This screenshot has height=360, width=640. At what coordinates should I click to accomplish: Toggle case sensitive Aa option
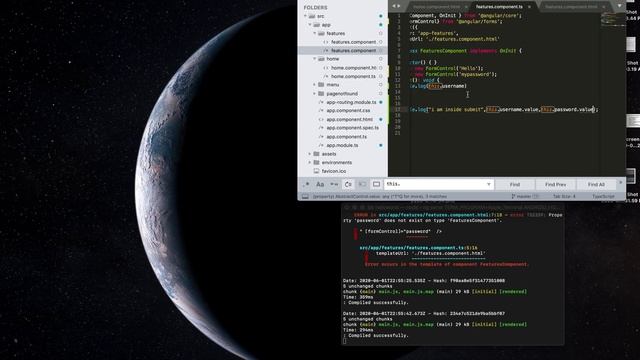[320, 184]
